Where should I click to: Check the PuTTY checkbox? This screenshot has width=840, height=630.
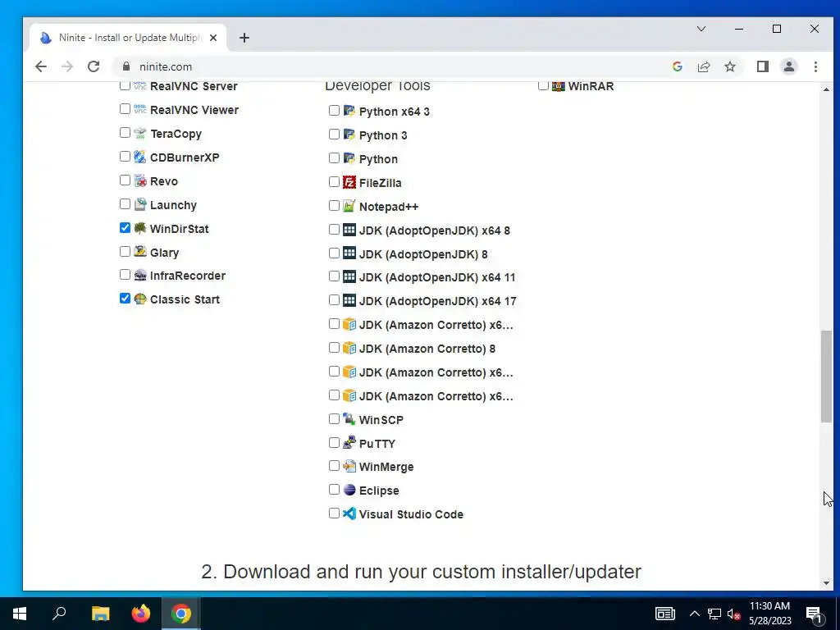(x=335, y=442)
